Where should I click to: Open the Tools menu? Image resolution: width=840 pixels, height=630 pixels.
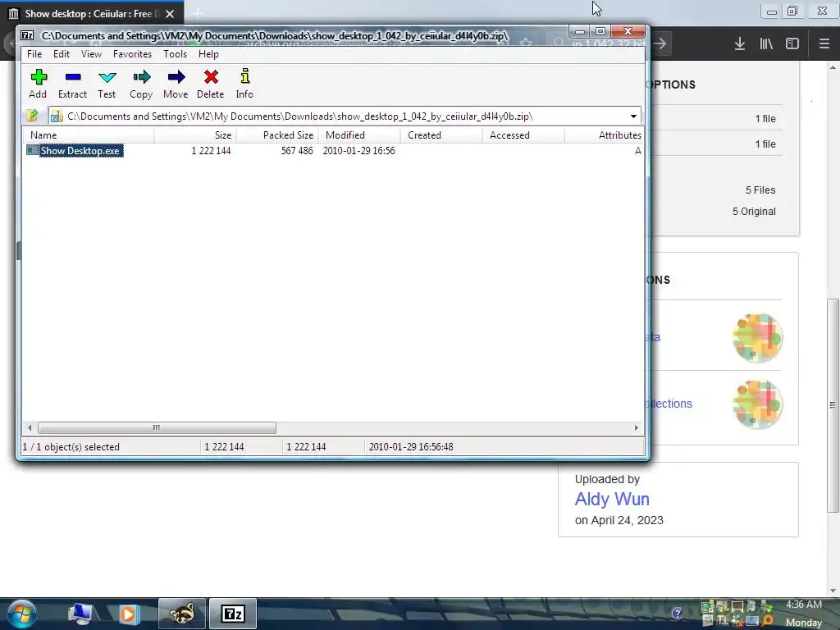[176, 54]
